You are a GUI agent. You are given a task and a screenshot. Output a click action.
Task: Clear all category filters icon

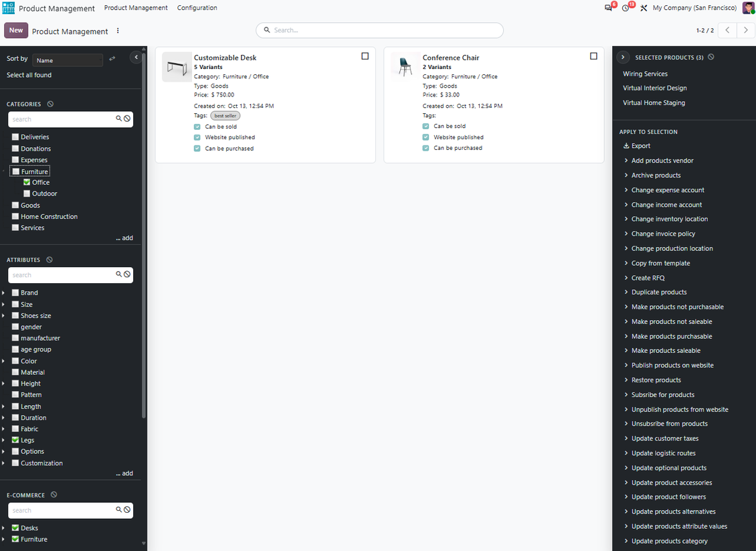pyautogui.click(x=51, y=104)
